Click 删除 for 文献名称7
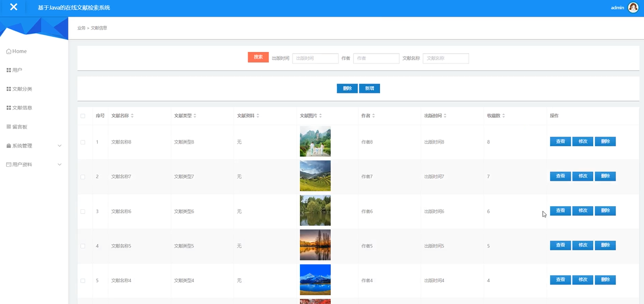Image resolution: width=644 pixels, height=304 pixels. pyautogui.click(x=605, y=176)
